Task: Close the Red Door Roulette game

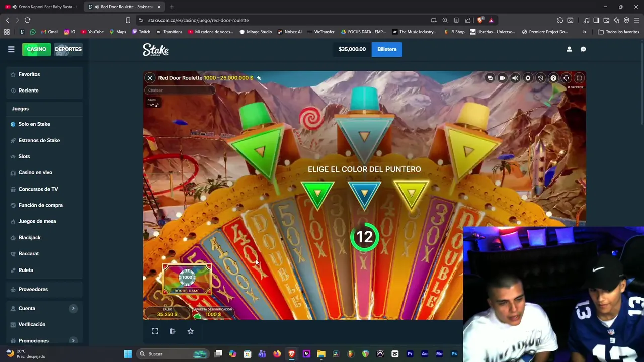Action: [150, 78]
